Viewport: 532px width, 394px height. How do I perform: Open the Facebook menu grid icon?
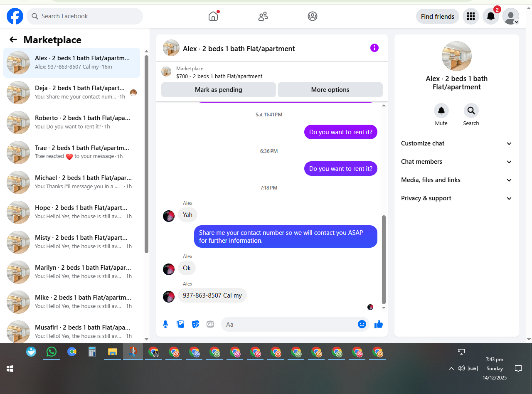click(471, 16)
